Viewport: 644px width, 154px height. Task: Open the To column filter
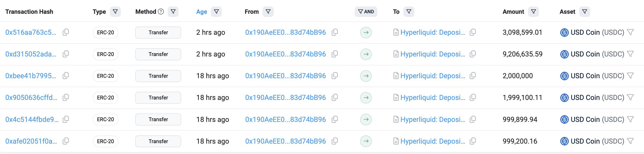coord(409,12)
